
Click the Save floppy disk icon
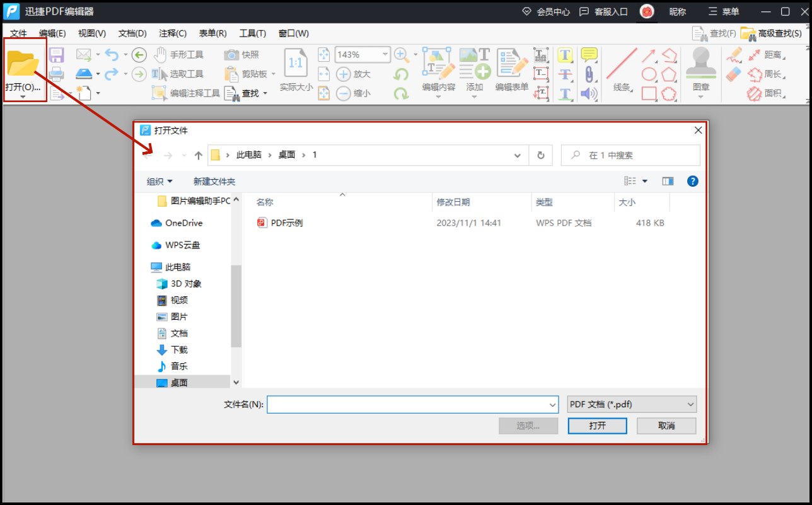[57, 55]
